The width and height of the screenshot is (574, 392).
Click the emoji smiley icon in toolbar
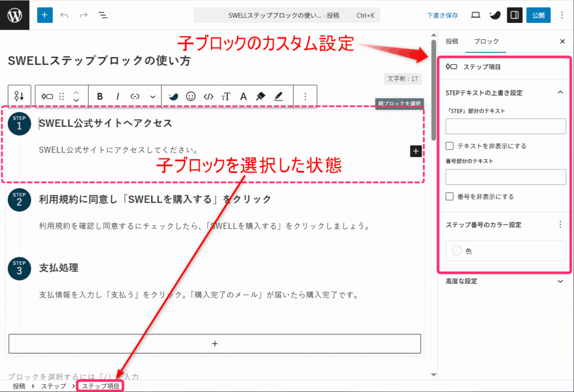pyautogui.click(x=191, y=96)
